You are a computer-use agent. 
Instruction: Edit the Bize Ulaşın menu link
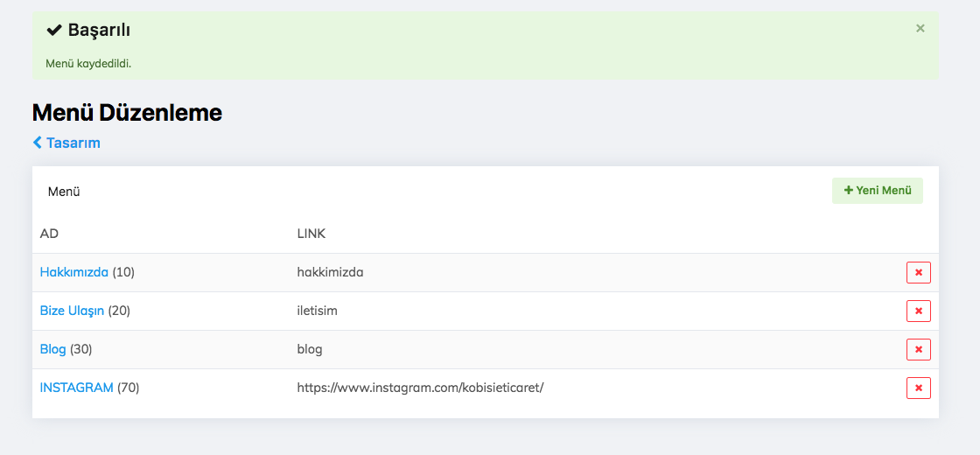tap(72, 311)
